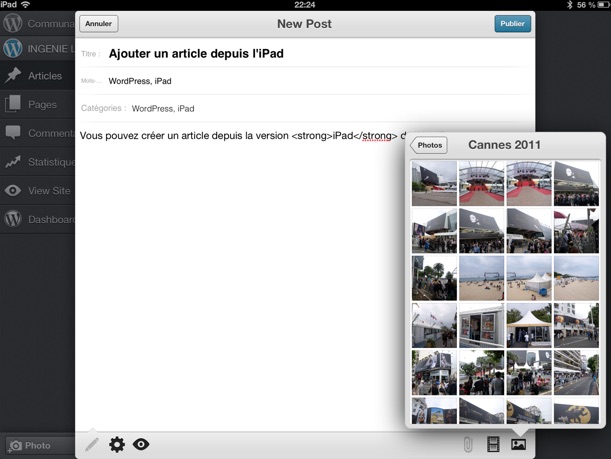
Task: Tap the clock 22:24 in status bar
Action: (305, 5)
